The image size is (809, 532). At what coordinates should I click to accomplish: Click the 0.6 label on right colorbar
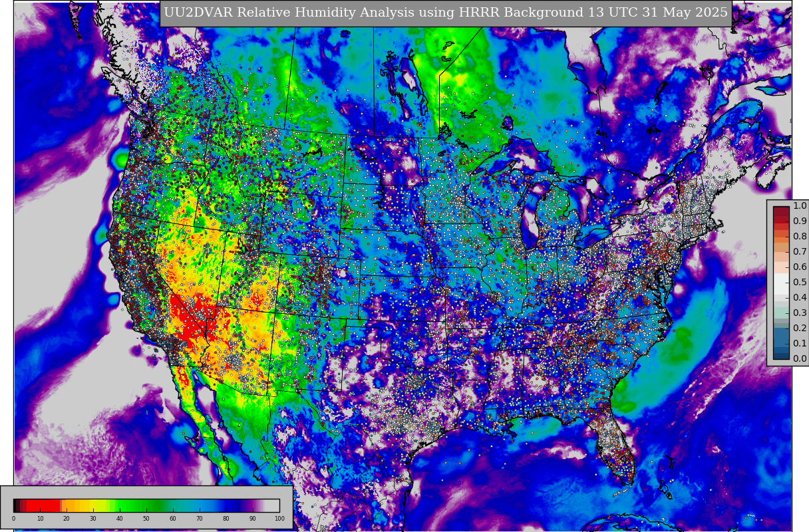800,267
